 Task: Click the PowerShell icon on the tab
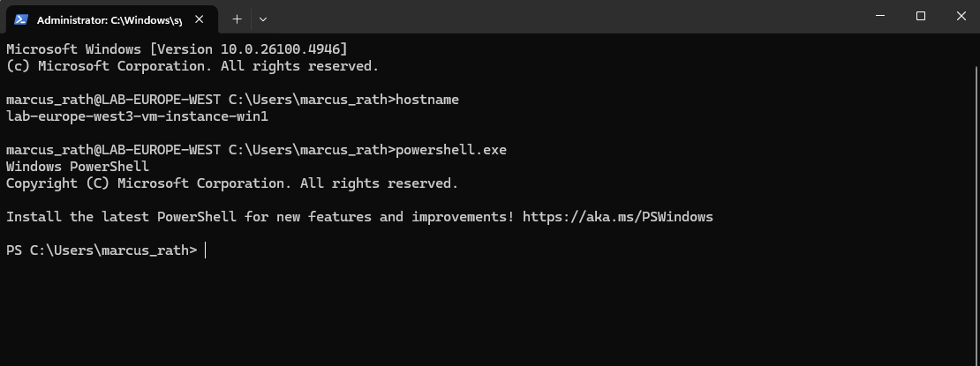click(x=20, y=19)
